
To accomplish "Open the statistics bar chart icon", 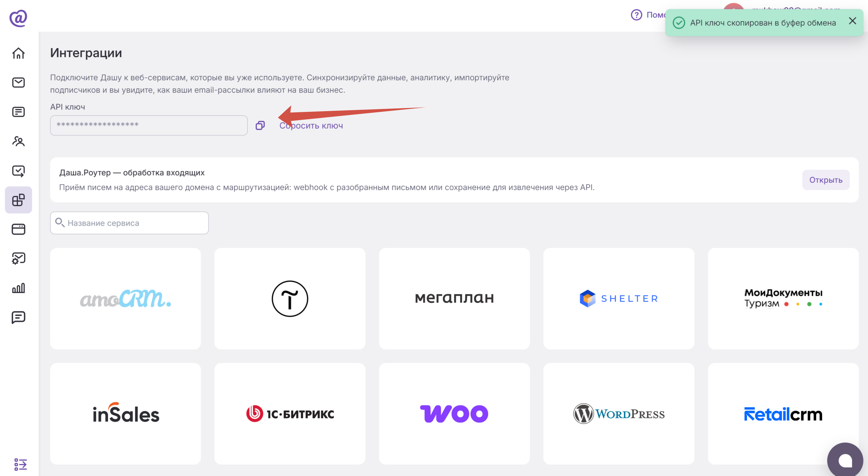I will pyautogui.click(x=19, y=288).
